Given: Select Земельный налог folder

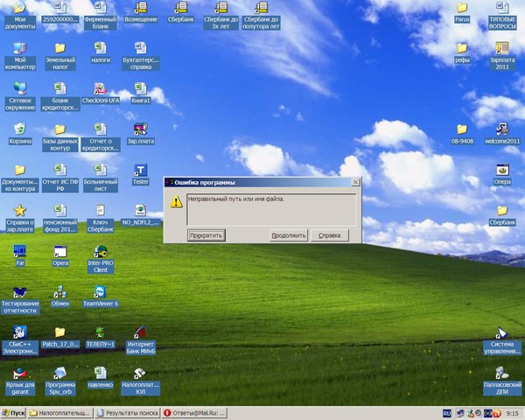Looking at the screenshot, I should click(x=60, y=56).
